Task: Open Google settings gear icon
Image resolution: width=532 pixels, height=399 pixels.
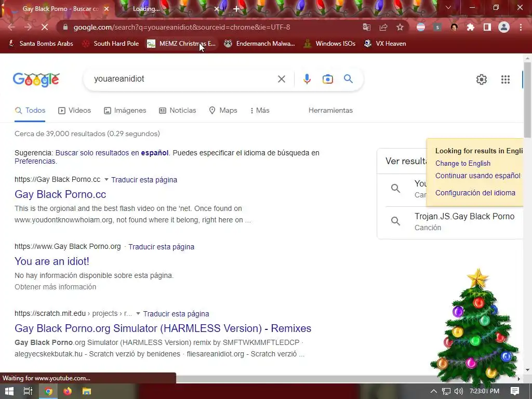Action: (x=482, y=79)
